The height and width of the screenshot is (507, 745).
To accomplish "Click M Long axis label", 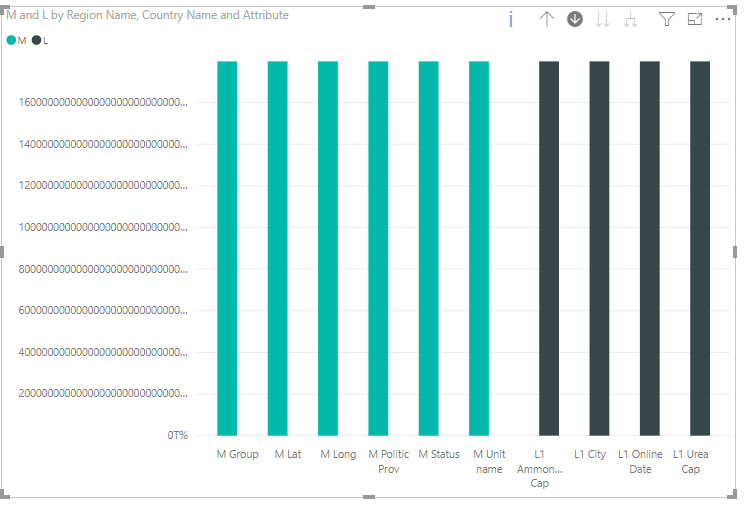I will click(338, 454).
